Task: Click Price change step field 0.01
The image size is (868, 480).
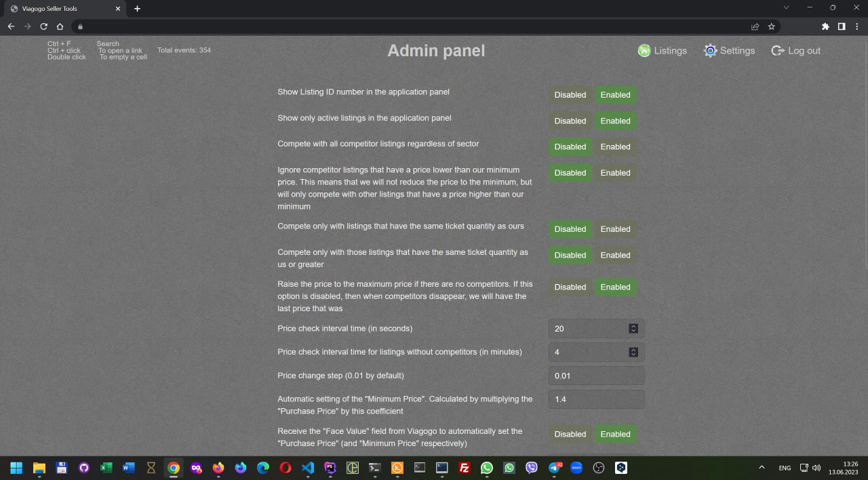Action: click(x=596, y=376)
